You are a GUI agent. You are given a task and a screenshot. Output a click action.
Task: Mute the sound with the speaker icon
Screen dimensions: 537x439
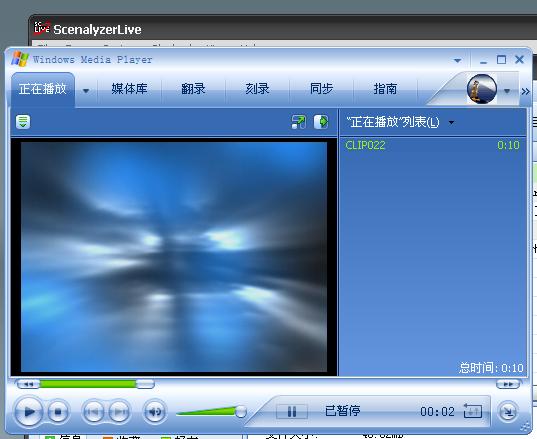point(155,411)
